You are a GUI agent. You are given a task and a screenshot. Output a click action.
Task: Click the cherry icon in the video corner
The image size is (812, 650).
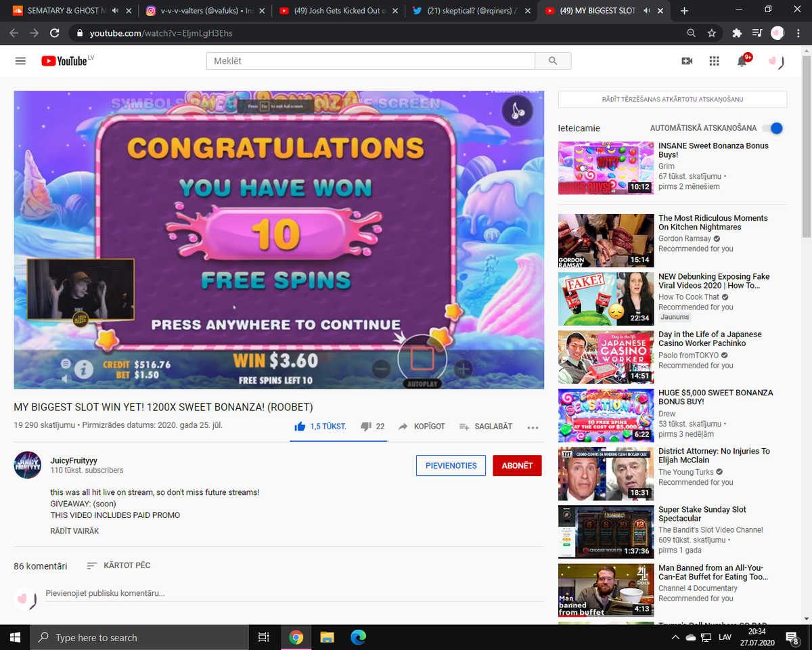tap(518, 111)
